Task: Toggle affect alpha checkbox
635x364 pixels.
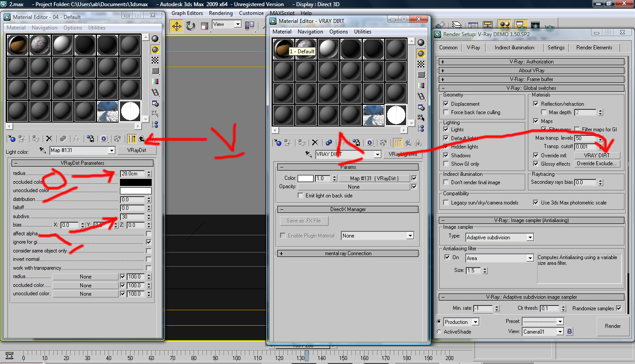Action: 149,234
